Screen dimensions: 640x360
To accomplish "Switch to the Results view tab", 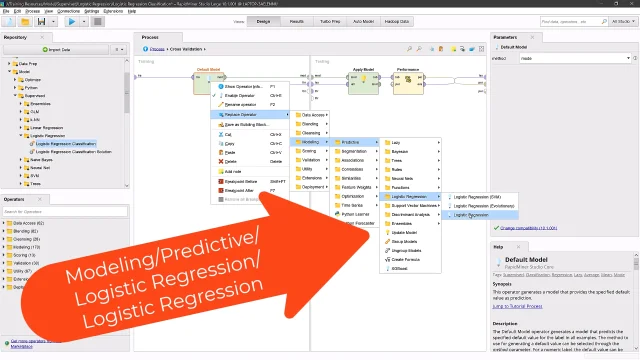I will point(297,21).
